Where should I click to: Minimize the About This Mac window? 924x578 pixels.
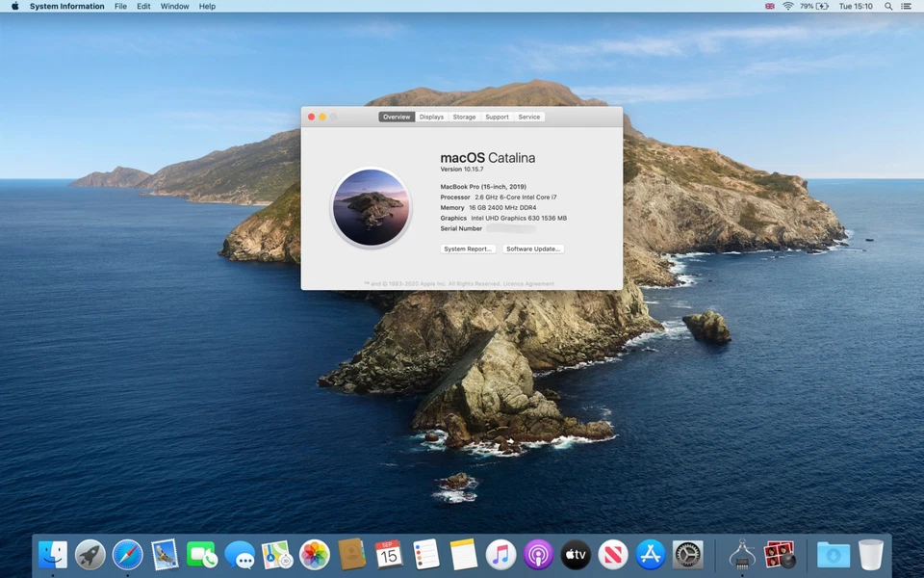point(322,117)
